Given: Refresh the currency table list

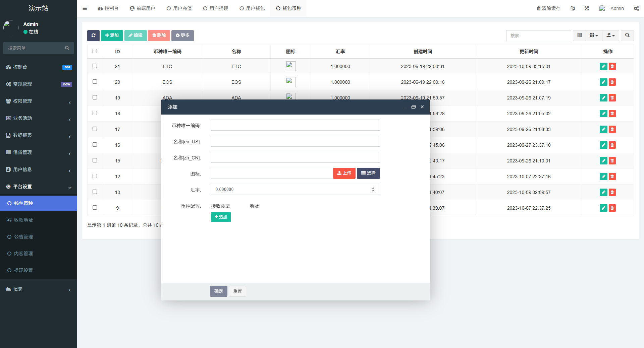Looking at the screenshot, I should (93, 36).
